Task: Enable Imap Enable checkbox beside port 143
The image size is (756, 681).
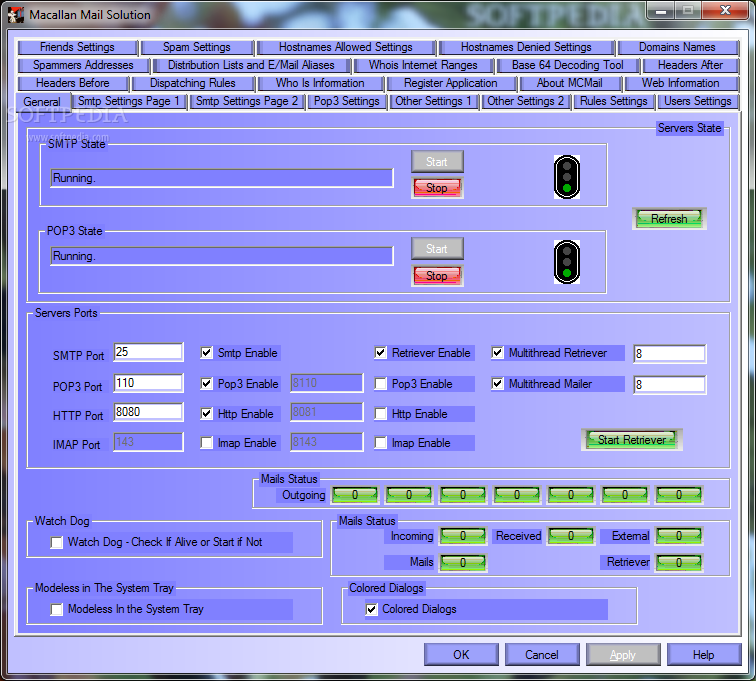Action: (x=206, y=443)
